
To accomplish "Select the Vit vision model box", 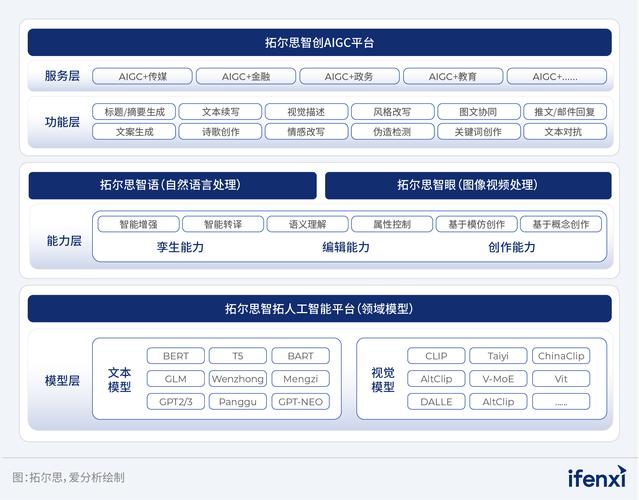I will 561,379.
